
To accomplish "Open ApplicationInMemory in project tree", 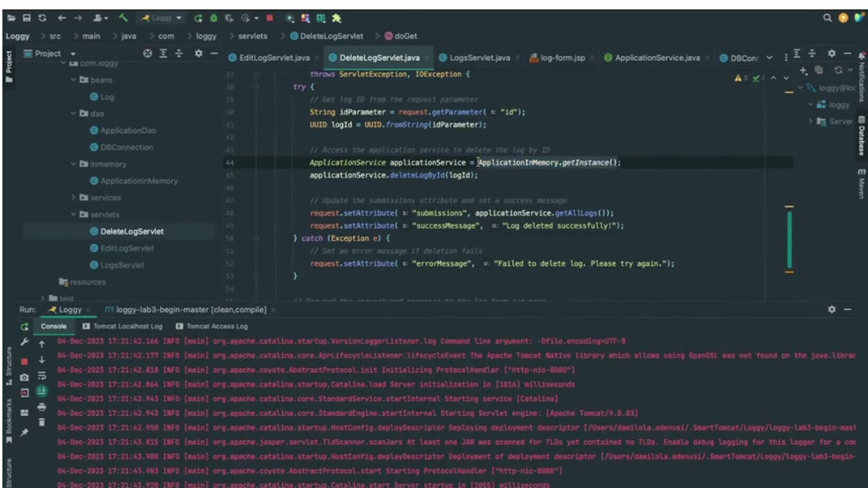I will [x=134, y=181].
